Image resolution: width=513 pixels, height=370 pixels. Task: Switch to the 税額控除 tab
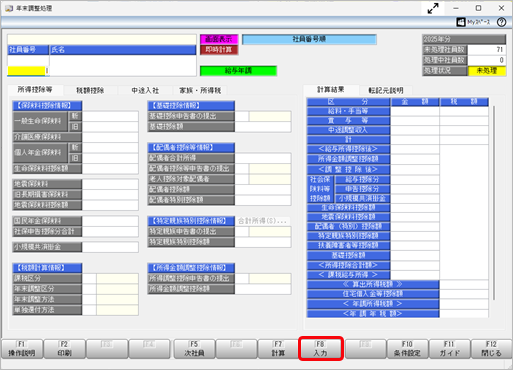[x=90, y=90]
